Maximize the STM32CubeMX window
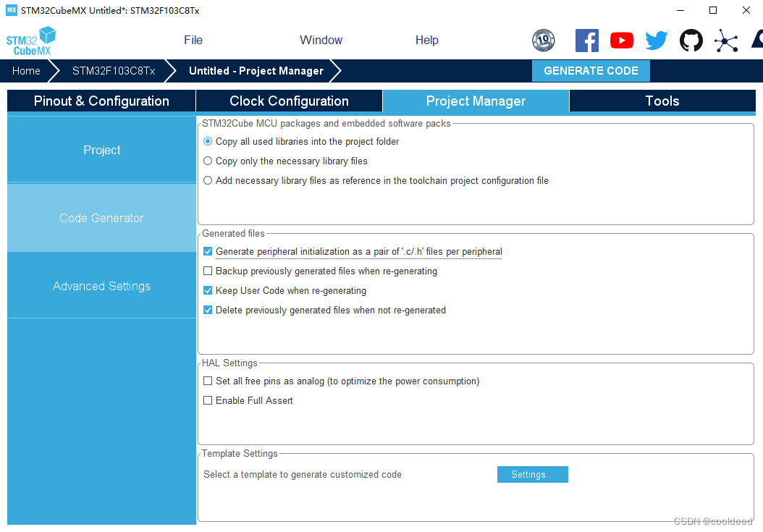 pos(713,10)
